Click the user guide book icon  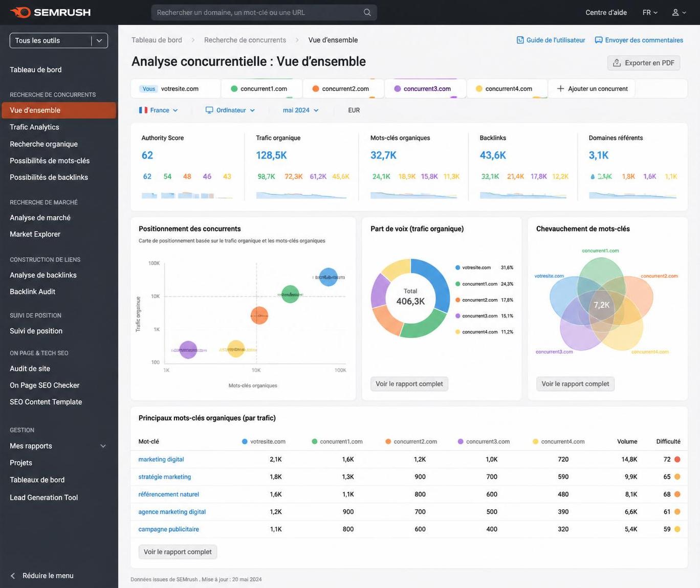(x=520, y=40)
